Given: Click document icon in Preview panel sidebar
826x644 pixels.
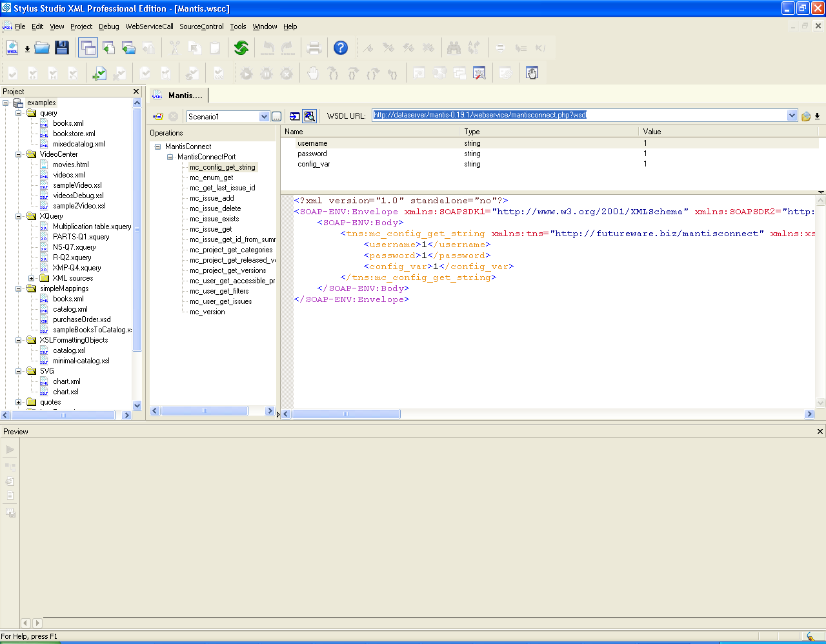Looking at the screenshot, I should [x=10, y=496].
